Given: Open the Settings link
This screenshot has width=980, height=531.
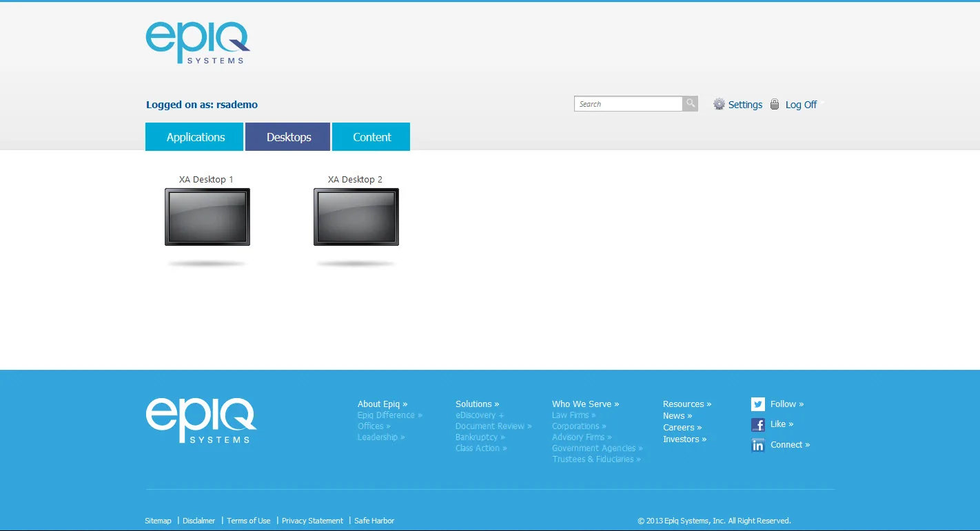Looking at the screenshot, I should [x=745, y=105].
